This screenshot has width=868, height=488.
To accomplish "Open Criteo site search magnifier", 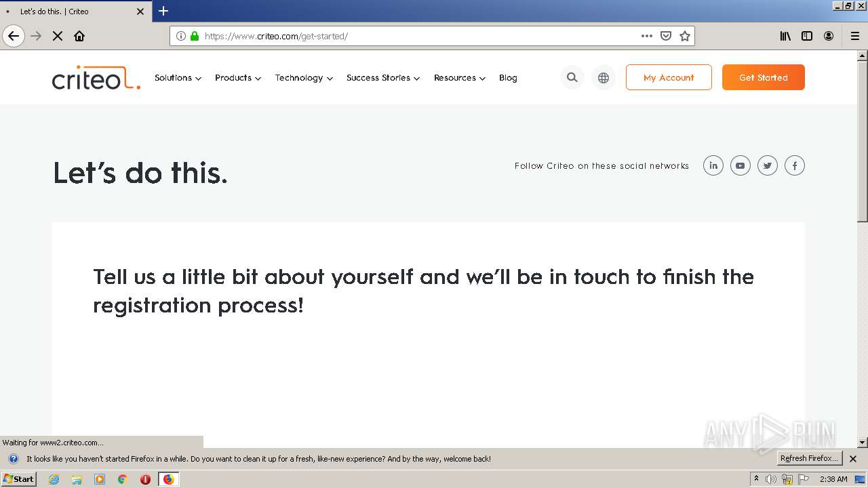I will [572, 77].
